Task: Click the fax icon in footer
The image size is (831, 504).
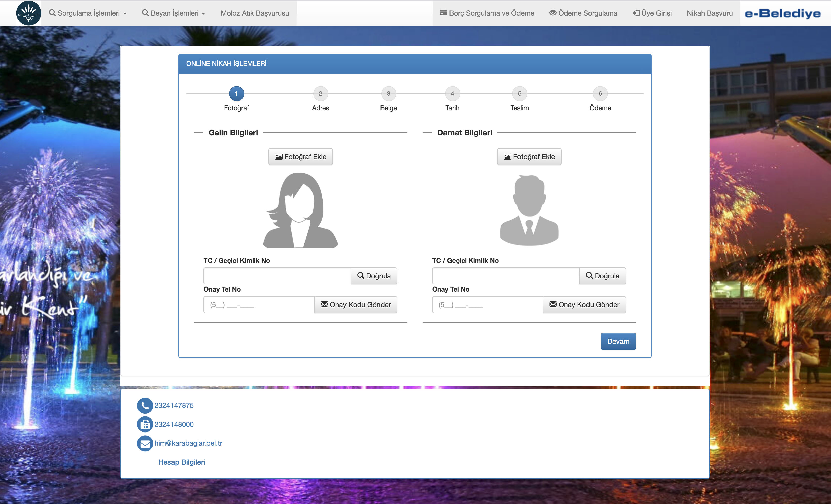Action: point(145,424)
